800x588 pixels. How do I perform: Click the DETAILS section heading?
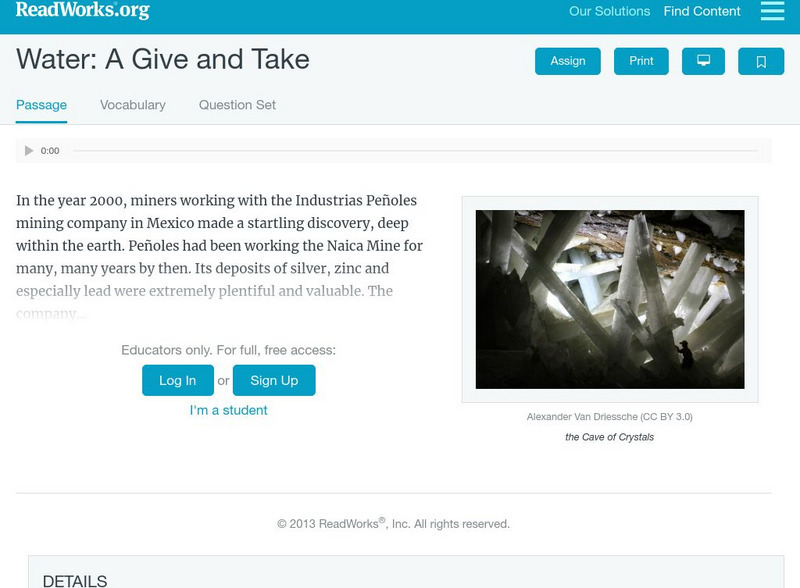[x=75, y=580]
